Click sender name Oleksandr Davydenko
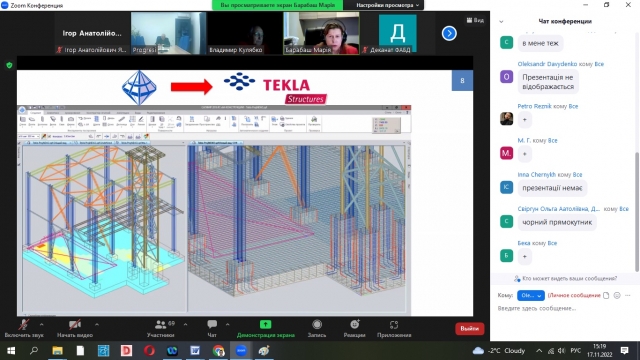 point(547,64)
